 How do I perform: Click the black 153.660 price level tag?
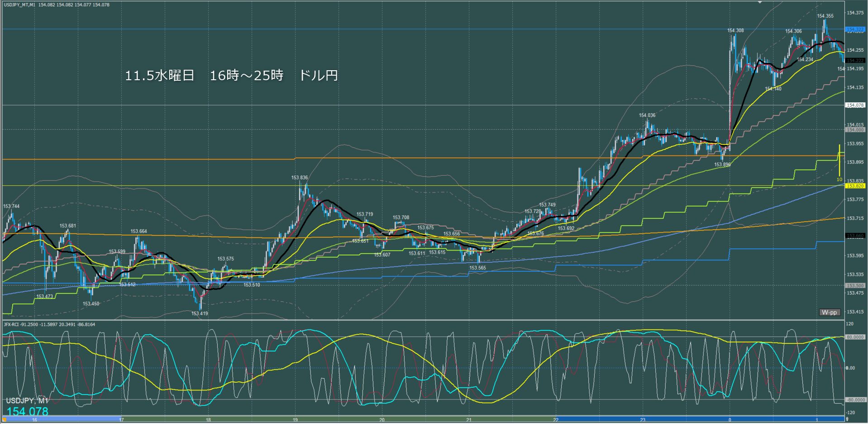[855, 236]
